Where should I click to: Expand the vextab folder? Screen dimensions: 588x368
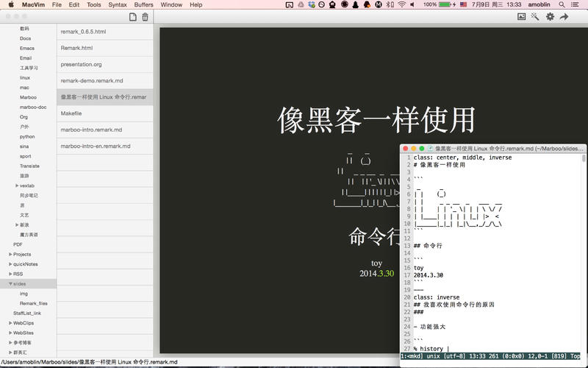click(17, 185)
